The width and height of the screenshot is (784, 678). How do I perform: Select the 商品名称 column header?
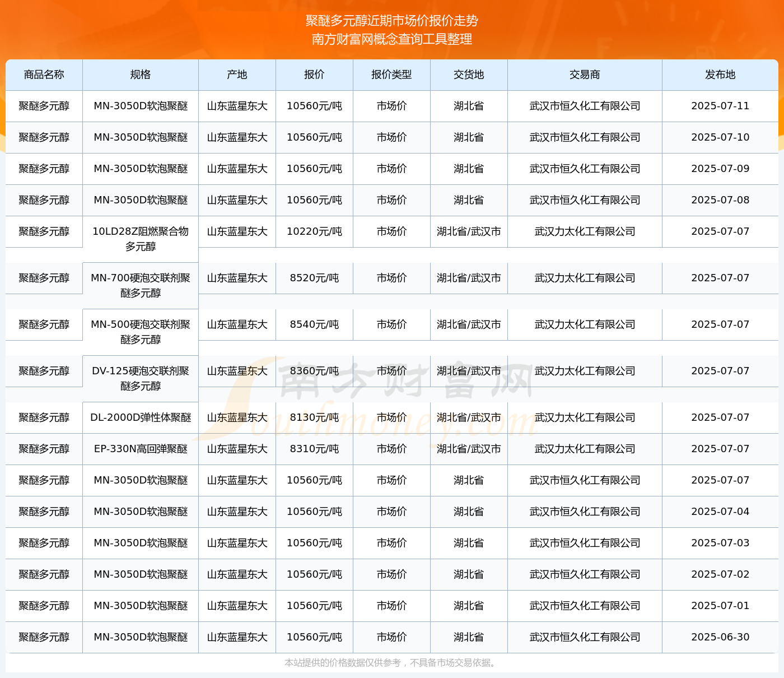(x=44, y=75)
